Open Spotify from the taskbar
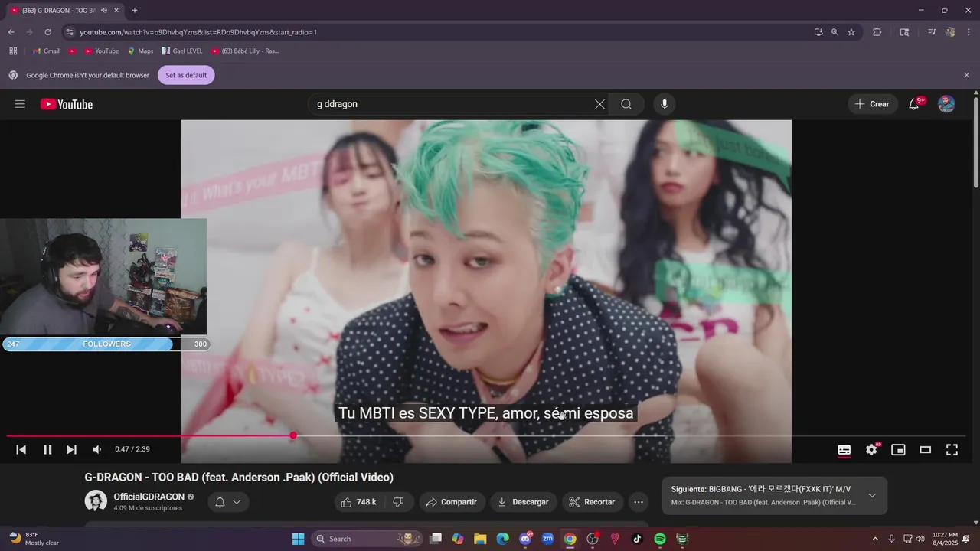Image resolution: width=980 pixels, height=551 pixels. coord(660,539)
